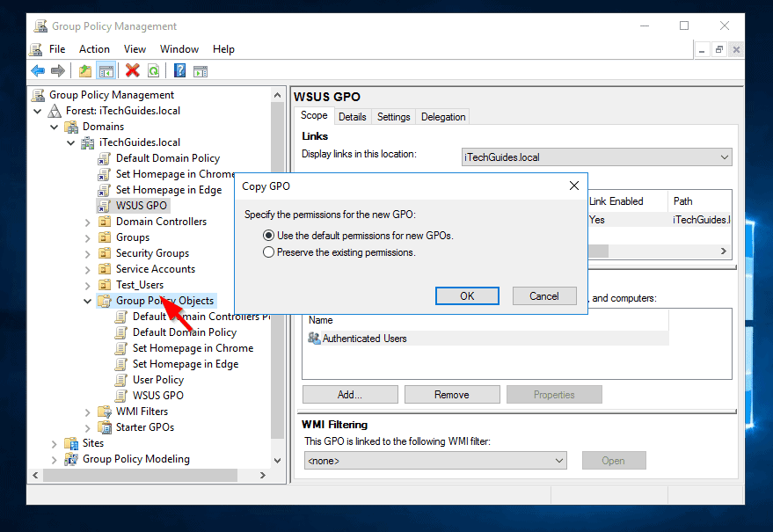This screenshot has height=532, width=773.
Task: Click the Forward arrow toolbar icon
Action: (x=58, y=71)
